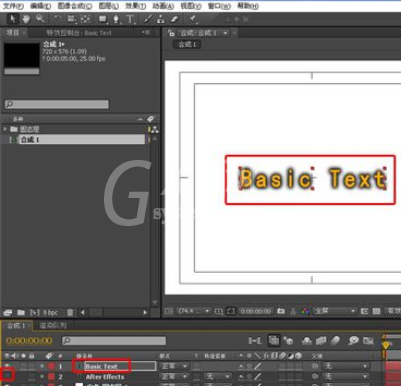
Task: Toggle transparency grid in viewer footer
Action: pos(377,311)
